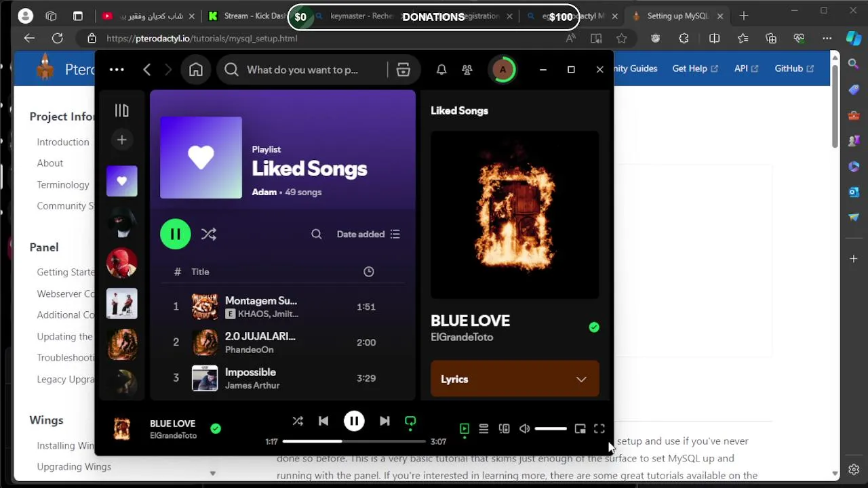This screenshot has width=868, height=488.
Task: Skip to next track
Action: click(384, 421)
